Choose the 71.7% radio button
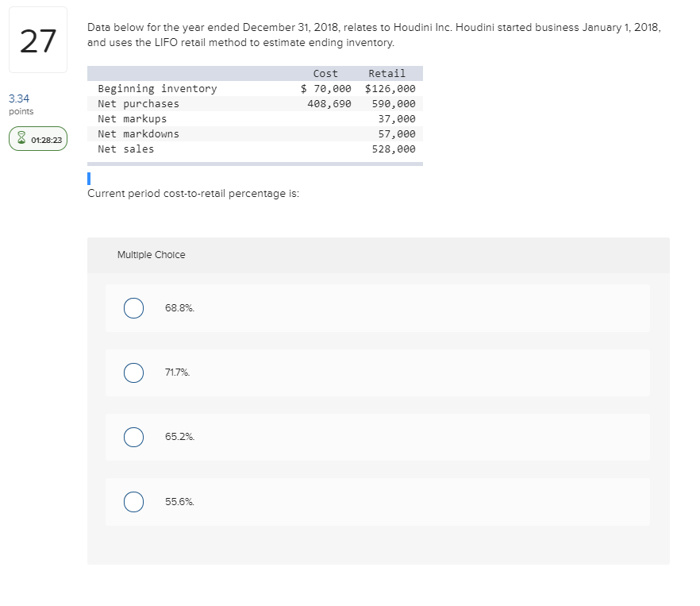This screenshot has height=606, width=700. 133,372
